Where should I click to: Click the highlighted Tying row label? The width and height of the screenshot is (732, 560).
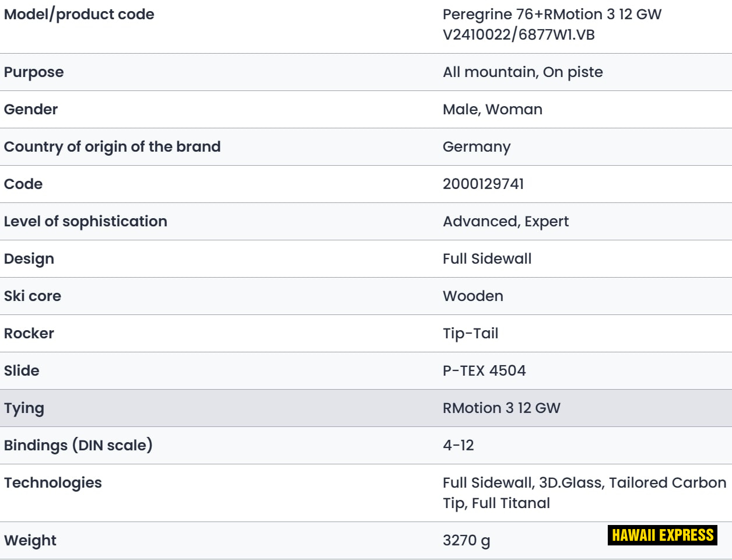[24, 408]
